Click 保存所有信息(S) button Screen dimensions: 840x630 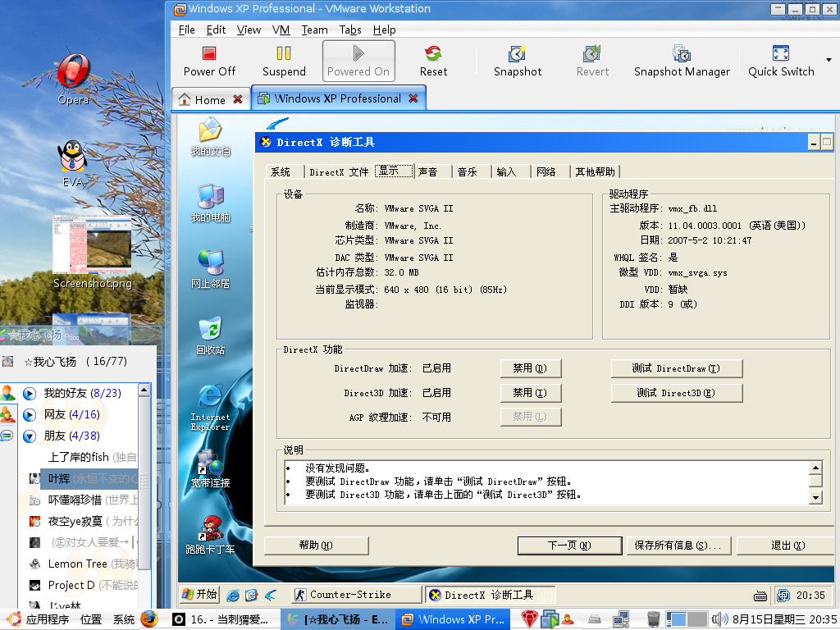pos(678,546)
